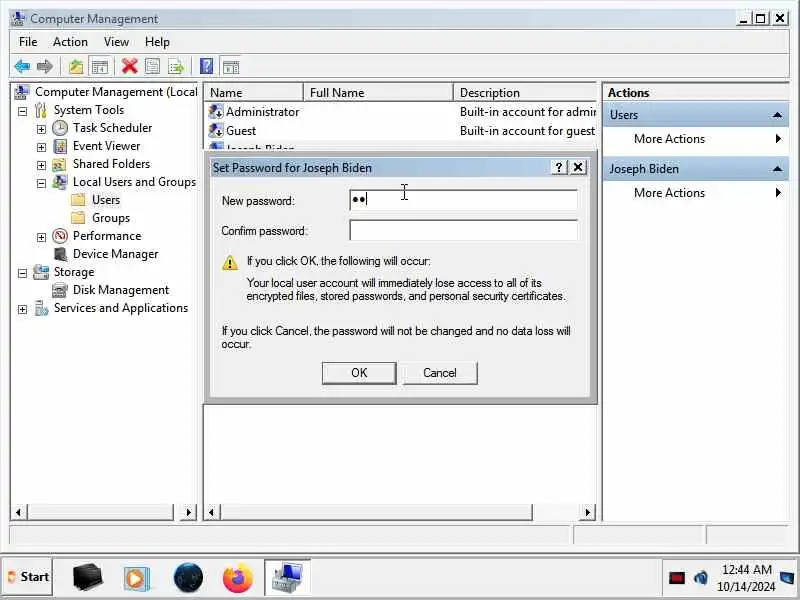Image resolution: width=800 pixels, height=600 pixels.
Task: Select the Guest account row
Action: point(401,131)
